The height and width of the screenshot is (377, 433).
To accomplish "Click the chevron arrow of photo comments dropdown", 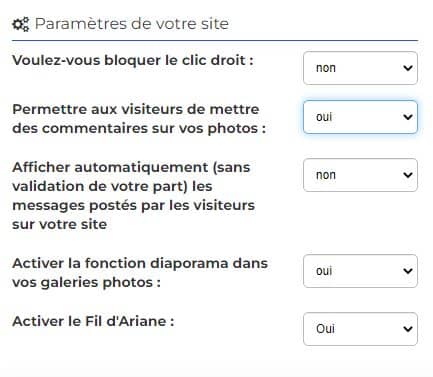I will coord(408,117).
